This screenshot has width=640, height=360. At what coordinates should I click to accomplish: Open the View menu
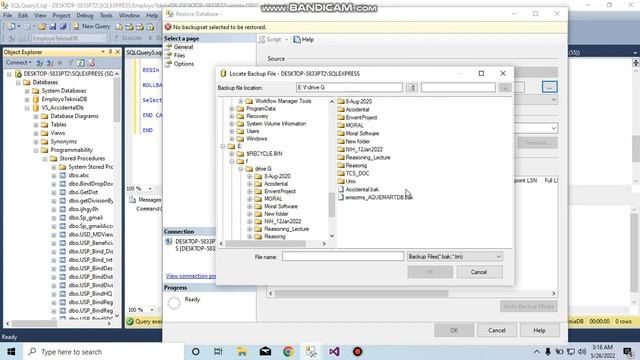pos(40,16)
